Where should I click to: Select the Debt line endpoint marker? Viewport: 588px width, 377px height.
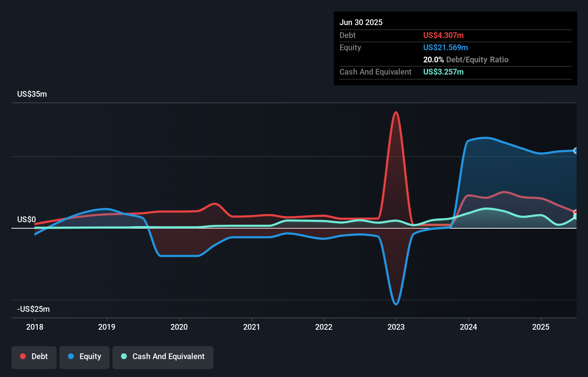pyautogui.click(x=575, y=212)
